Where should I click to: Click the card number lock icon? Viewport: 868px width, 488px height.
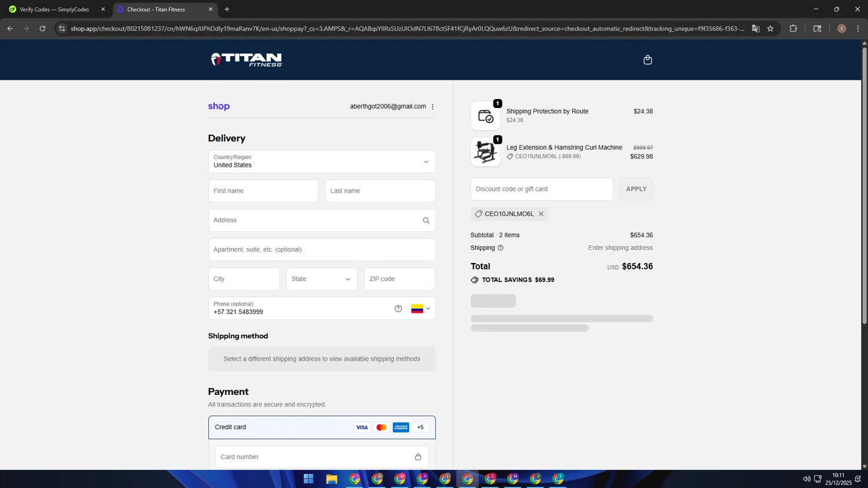tap(418, 457)
